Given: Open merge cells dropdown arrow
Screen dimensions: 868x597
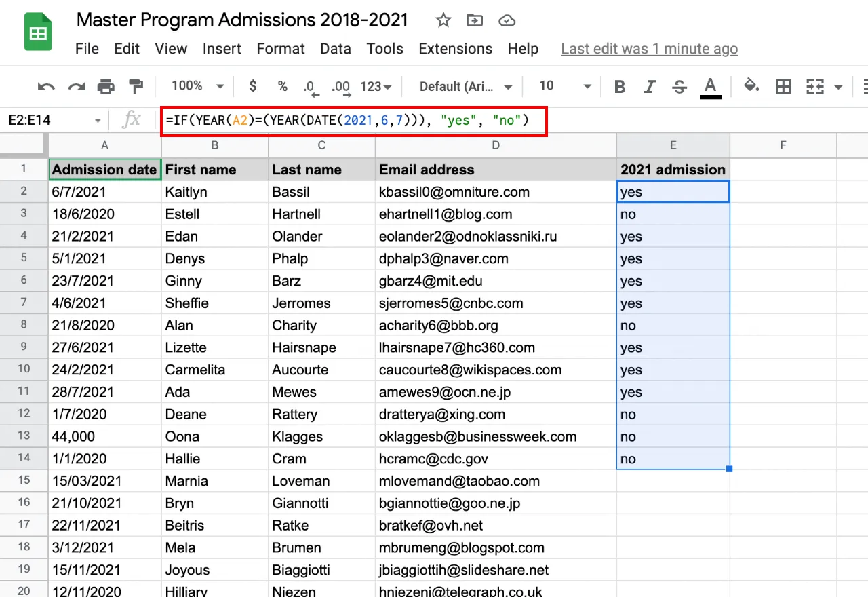Looking at the screenshot, I should [x=839, y=87].
